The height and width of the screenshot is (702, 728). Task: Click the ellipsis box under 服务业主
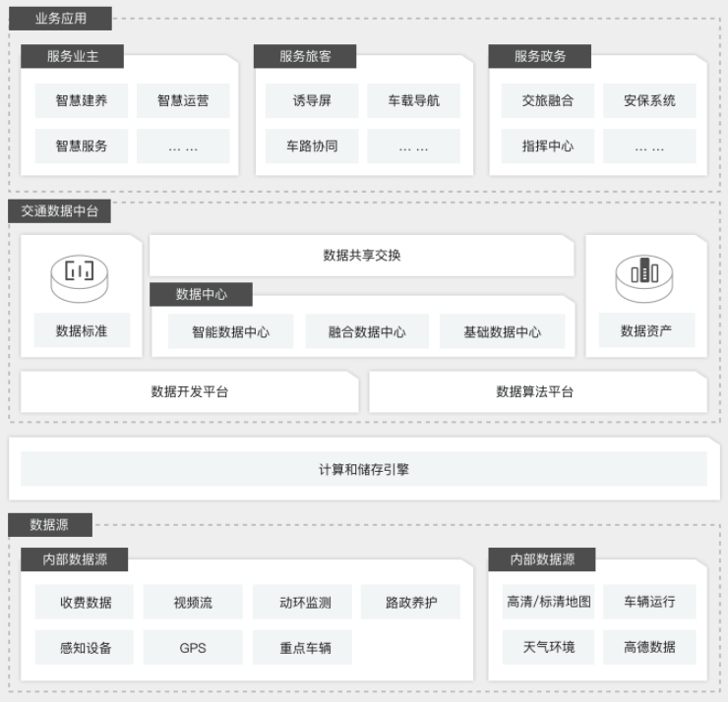pyautogui.click(x=183, y=146)
